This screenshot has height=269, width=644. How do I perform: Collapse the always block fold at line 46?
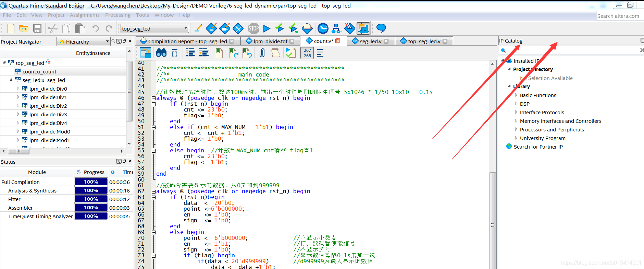(x=153, y=98)
